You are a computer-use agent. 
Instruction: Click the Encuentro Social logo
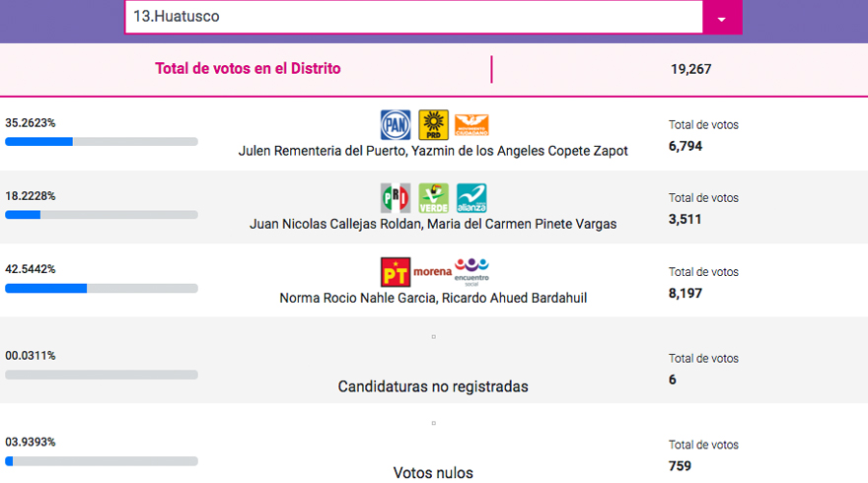pyautogui.click(x=471, y=272)
